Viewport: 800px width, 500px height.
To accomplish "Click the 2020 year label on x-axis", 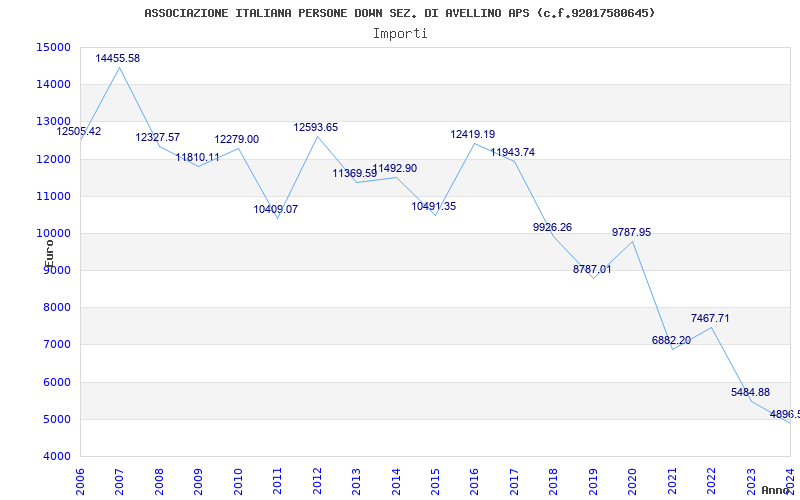I will click(633, 482).
